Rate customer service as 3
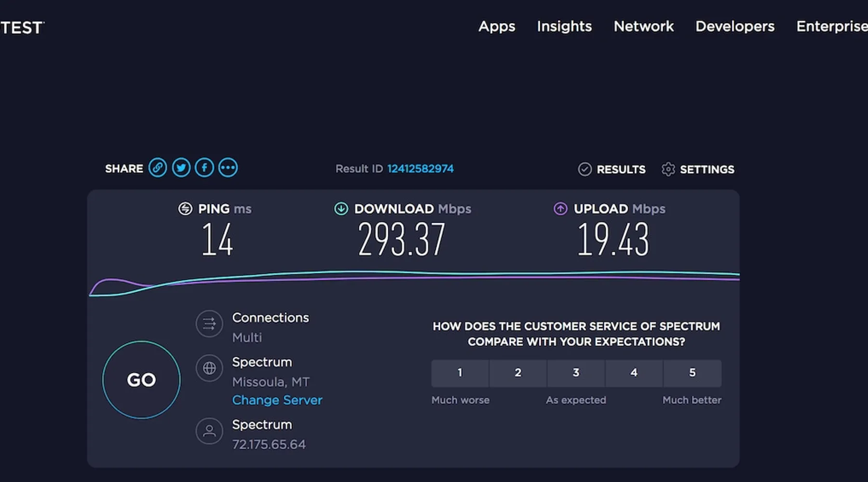This screenshot has width=868, height=482. point(576,373)
